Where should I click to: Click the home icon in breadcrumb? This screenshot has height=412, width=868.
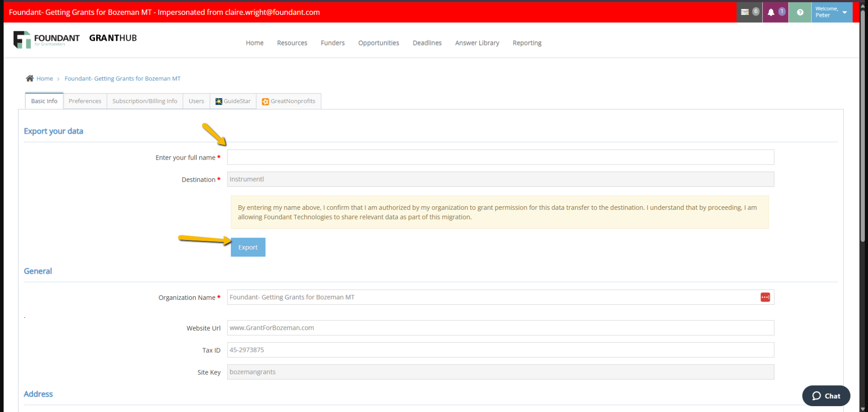30,78
